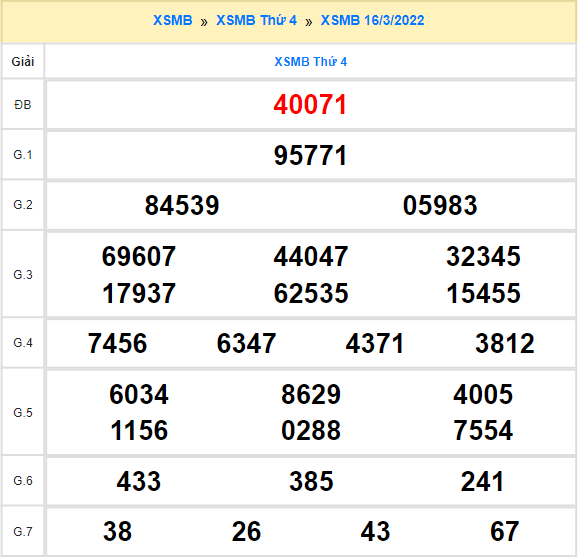Select the G.3 number 15455
The width and height of the screenshot is (579, 558).
[x=483, y=294]
